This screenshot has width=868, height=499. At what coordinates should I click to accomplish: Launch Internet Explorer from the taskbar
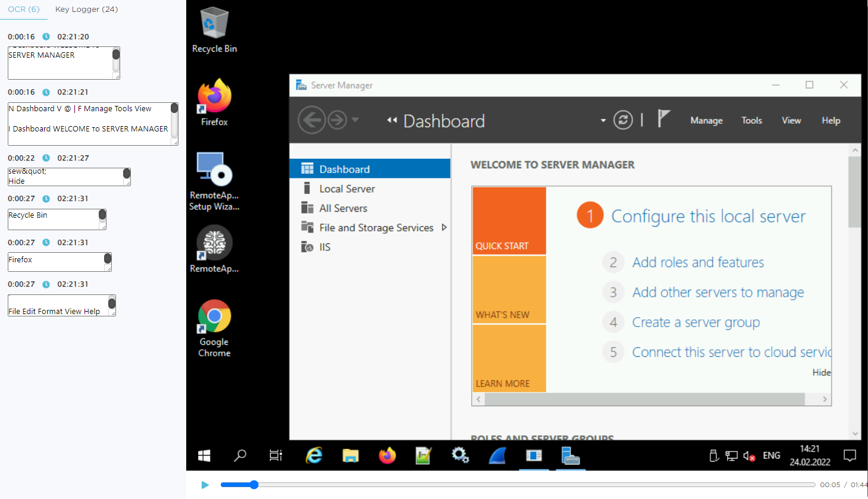(x=314, y=456)
